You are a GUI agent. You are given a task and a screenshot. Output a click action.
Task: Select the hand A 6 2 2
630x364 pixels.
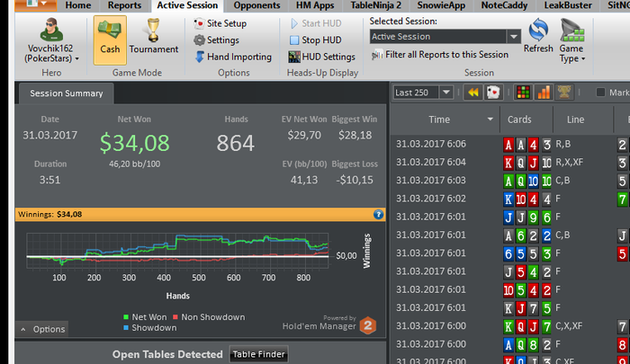click(509, 235)
